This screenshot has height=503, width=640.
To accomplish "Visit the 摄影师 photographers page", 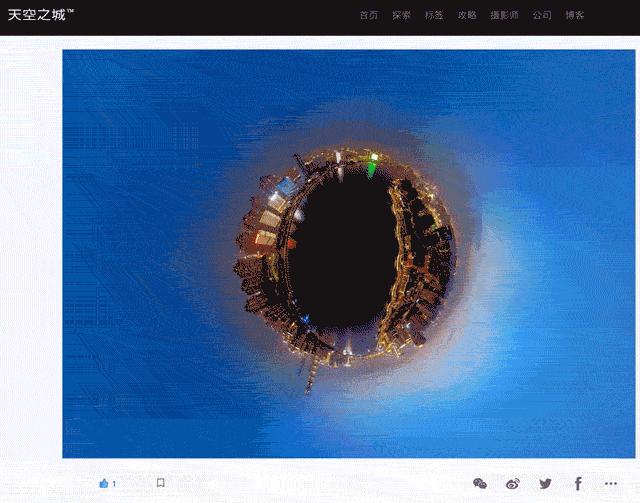I will [504, 16].
